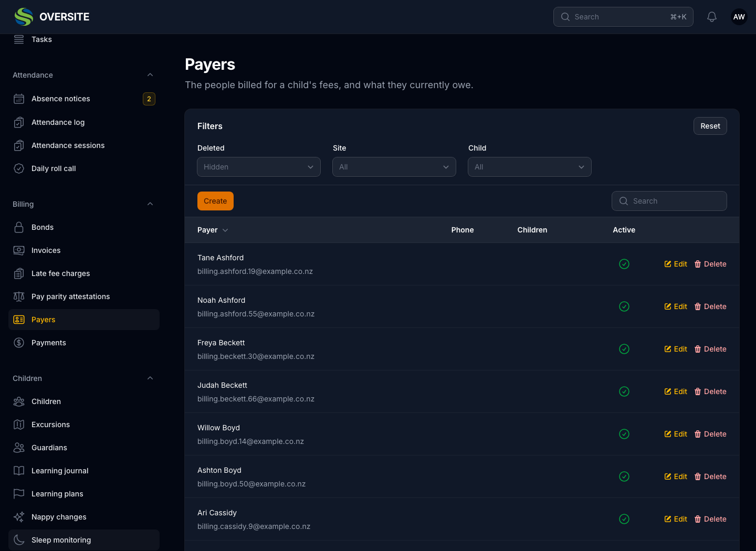Open Pay parity attestations page
Screen dimensions: 756x551
coord(84,296)
